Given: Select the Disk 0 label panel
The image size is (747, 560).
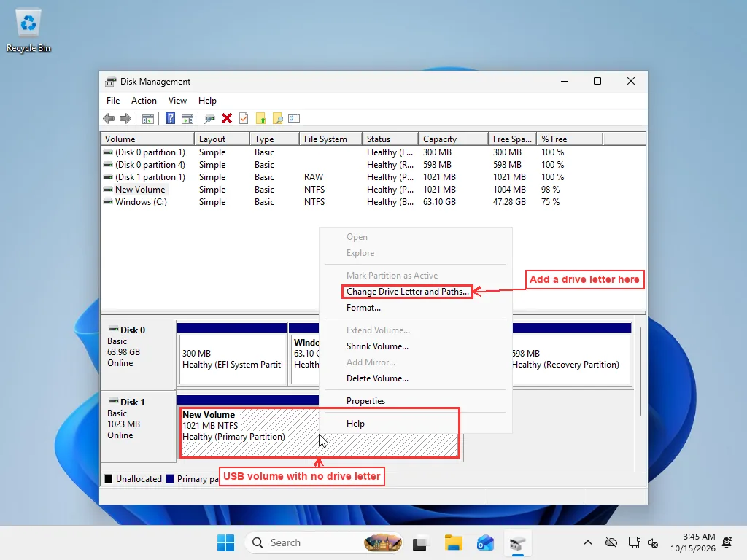Looking at the screenshot, I should [x=138, y=354].
